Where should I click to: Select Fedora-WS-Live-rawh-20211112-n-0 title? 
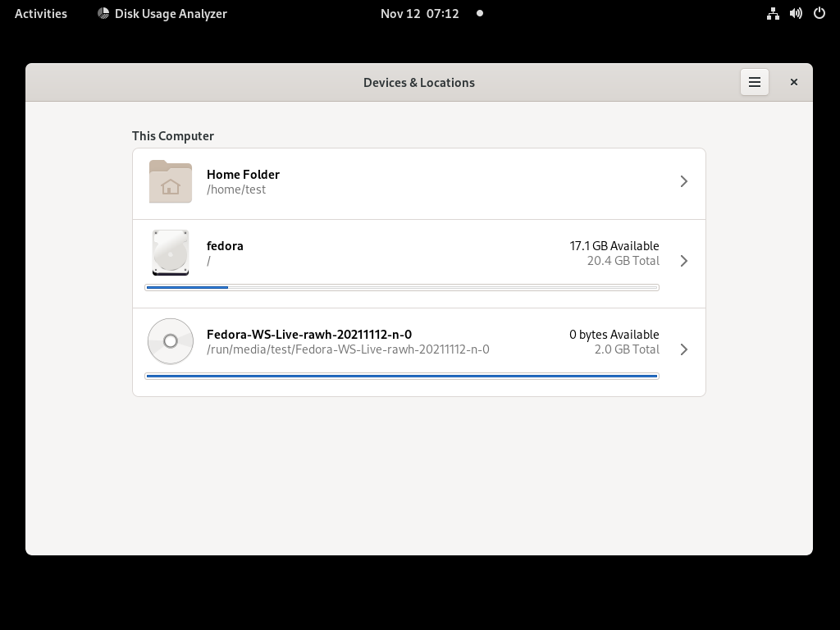(309, 335)
